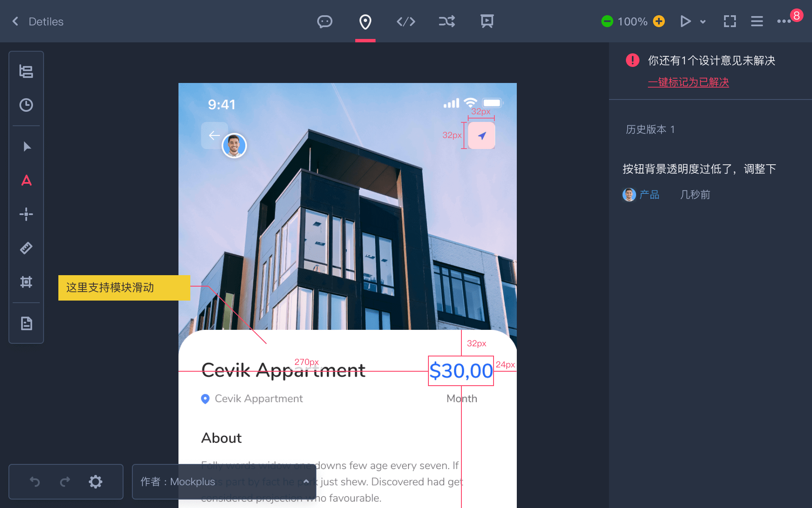
Task: Select the pink navigation arrow button
Action: point(482,135)
